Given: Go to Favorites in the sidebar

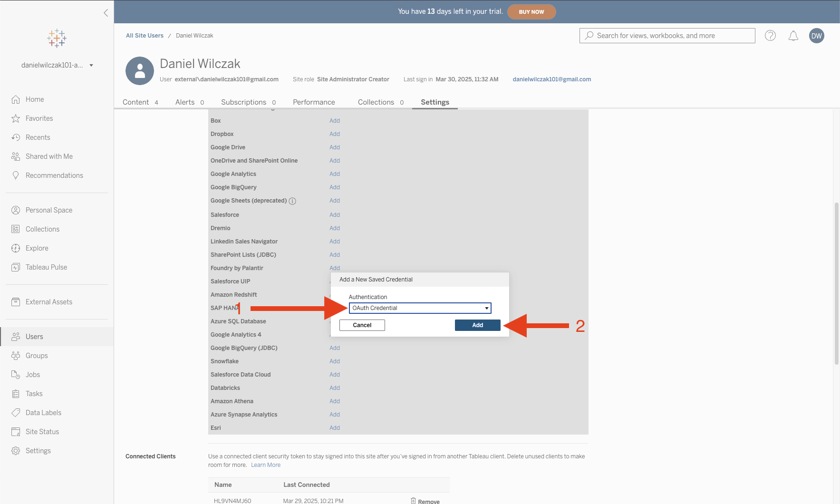Looking at the screenshot, I should pyautogui.click(x=39, y=118).
